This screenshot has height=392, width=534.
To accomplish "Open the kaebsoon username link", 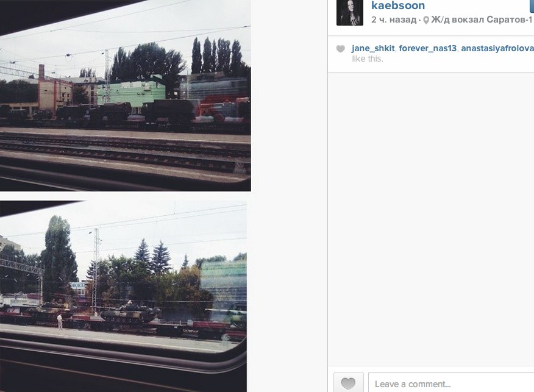I will click(x=398, y=5).
